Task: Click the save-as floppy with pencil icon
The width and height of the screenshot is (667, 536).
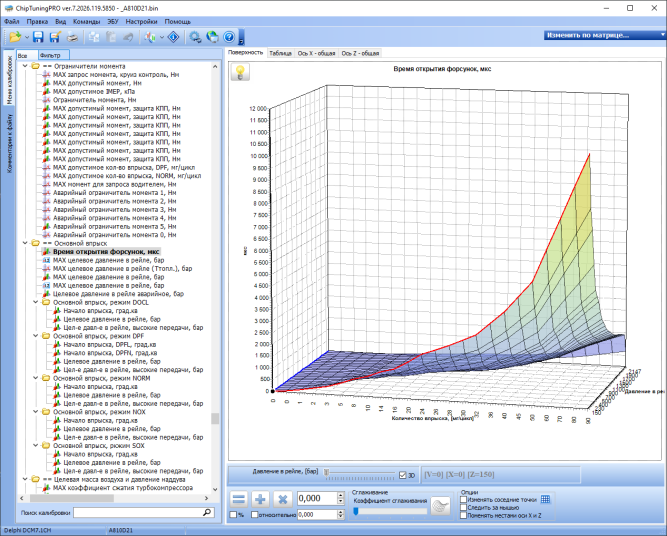Action: tap(55, 37)
